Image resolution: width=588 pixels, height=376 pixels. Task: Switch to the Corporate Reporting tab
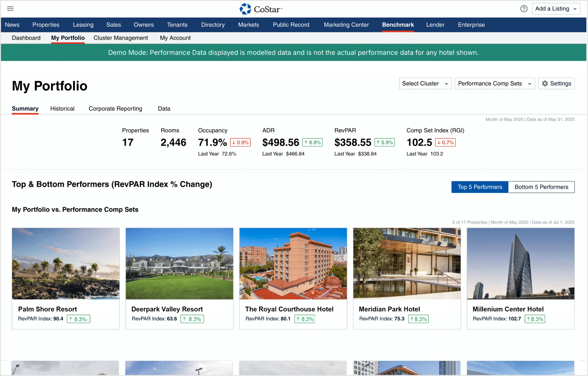[115, 109]
